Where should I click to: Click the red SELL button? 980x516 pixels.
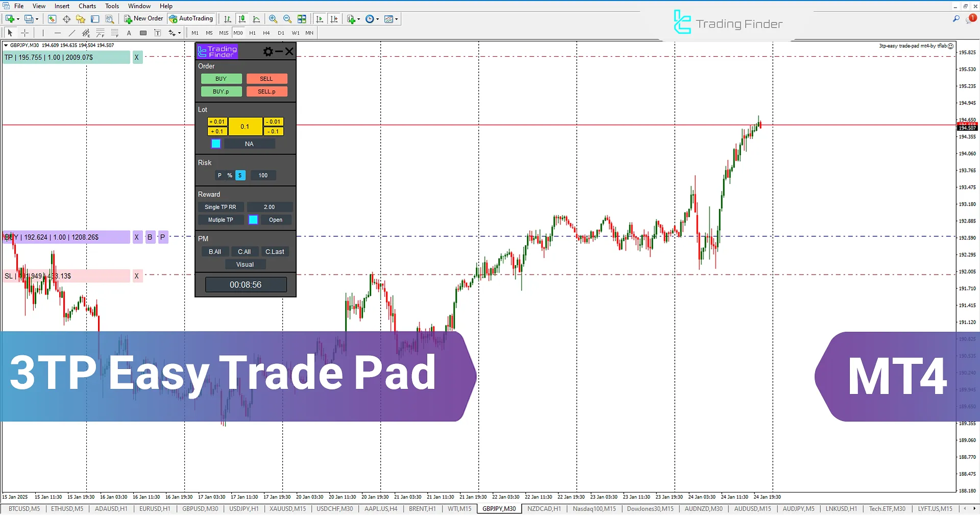(266, 79)
